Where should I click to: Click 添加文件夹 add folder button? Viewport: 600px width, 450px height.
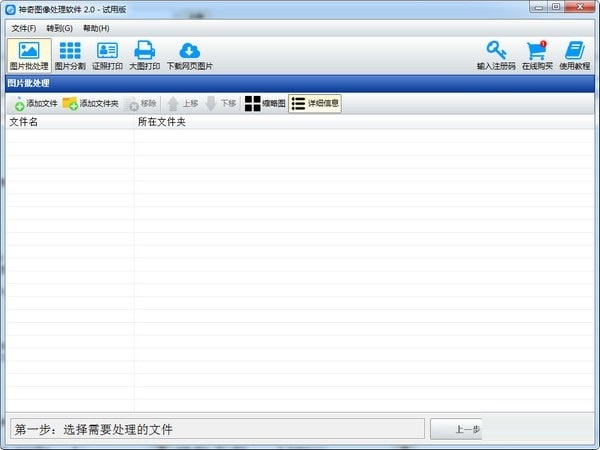[90, 103]
